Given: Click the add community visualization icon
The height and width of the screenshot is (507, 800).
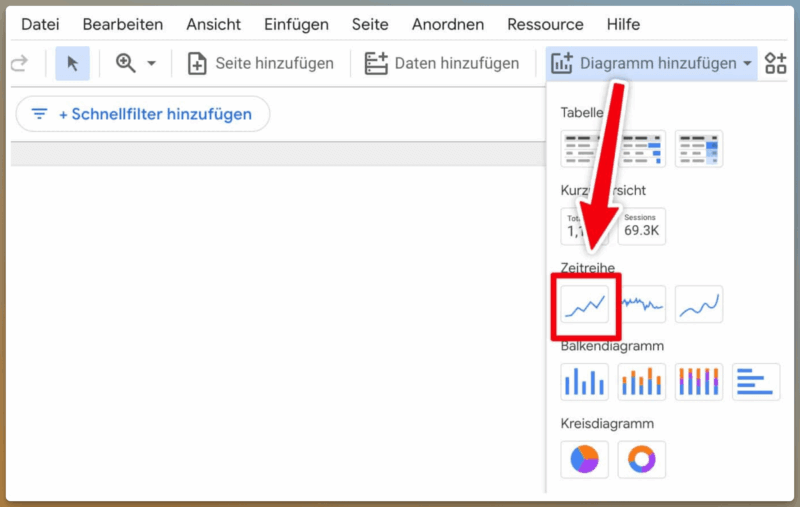Looking at the screenshot, I should point(776,63).
